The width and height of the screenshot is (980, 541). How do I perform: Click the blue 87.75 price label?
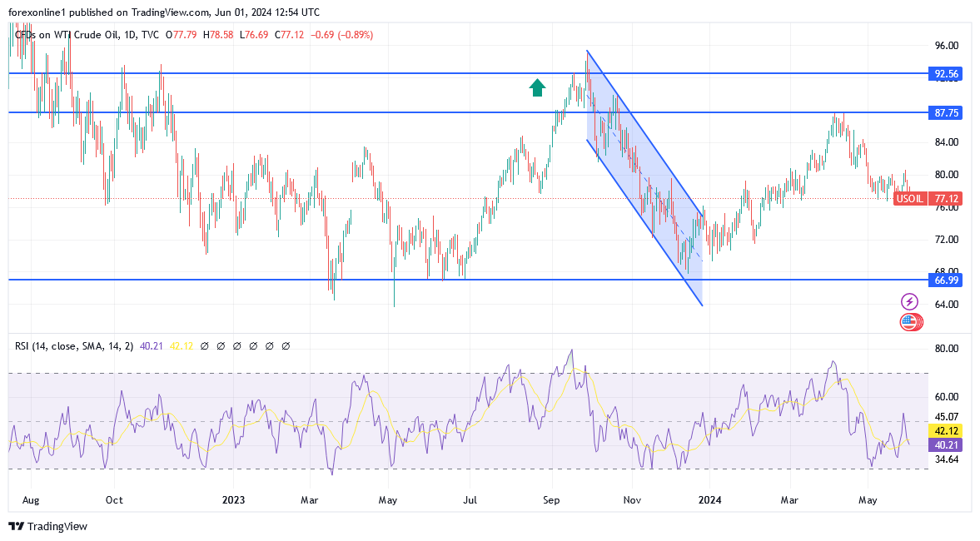pos(947,112)
